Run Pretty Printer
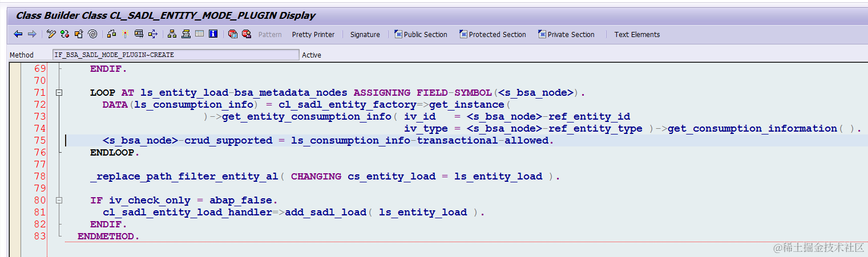This screenshot has width=868, height=257. point(313,35)
